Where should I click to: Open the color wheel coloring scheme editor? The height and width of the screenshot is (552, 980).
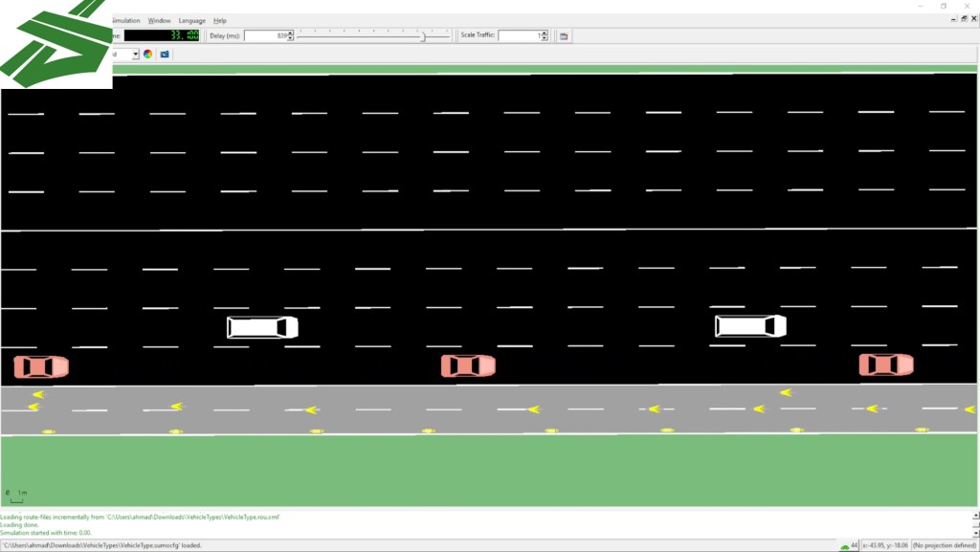pos(148,55)
